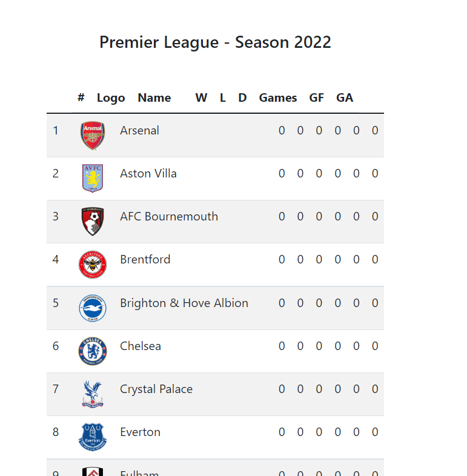Select the Brighton & Hove Albion name

tap(184, 303)
